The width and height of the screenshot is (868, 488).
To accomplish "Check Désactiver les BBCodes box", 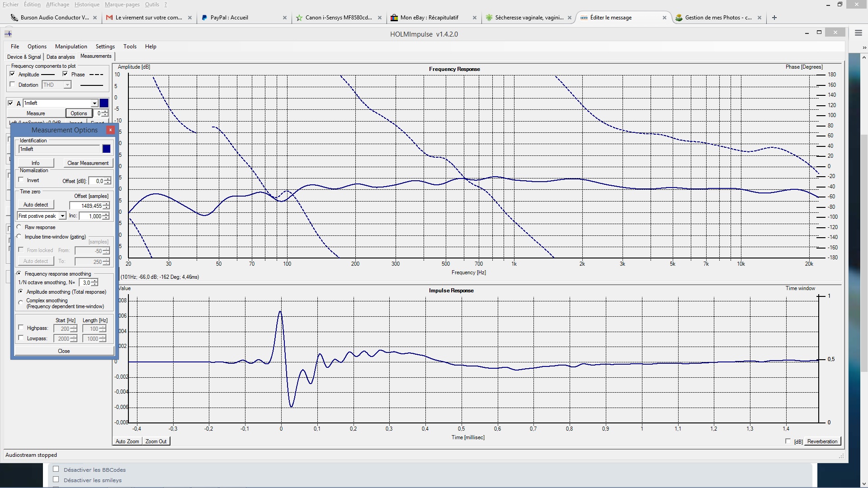I will [x=56, y=469].
